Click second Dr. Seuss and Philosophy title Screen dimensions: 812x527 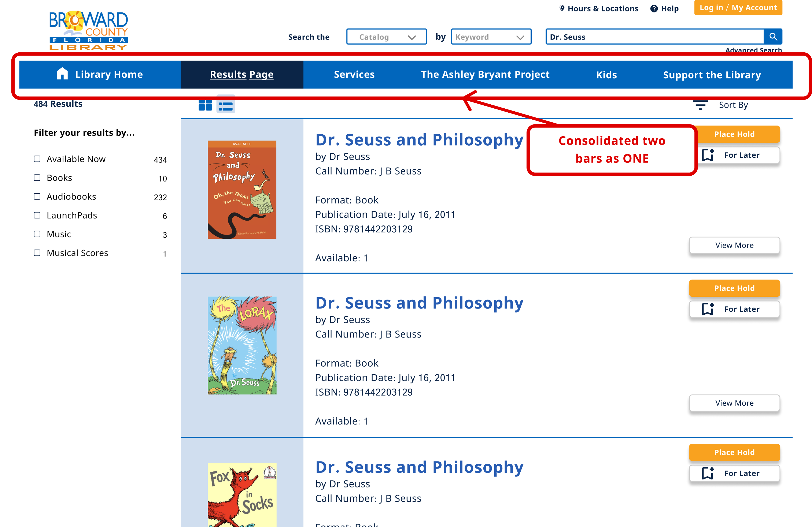coord(419,303)
